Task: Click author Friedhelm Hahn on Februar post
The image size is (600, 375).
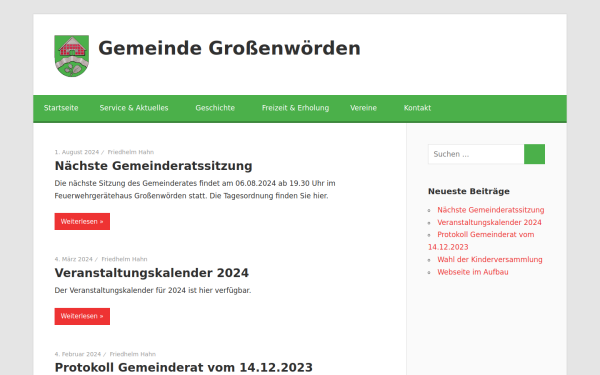Action: [133, 354]
